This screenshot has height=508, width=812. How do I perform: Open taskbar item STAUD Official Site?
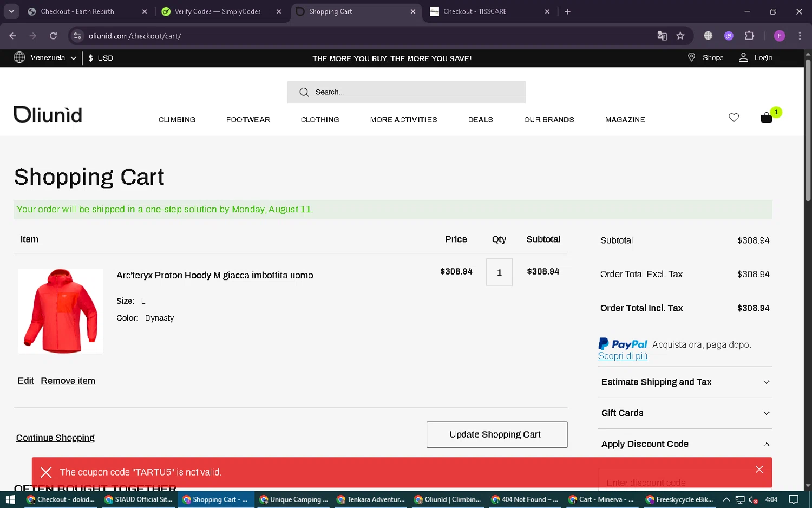point(138,499)
